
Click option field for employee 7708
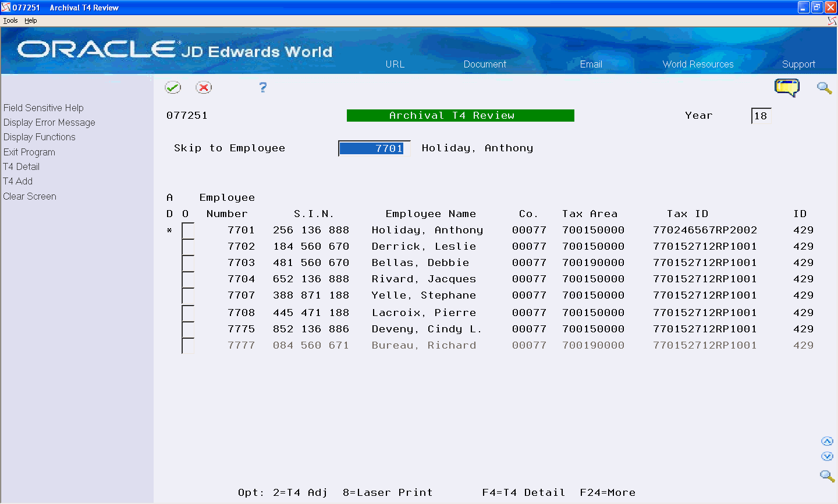188,313
